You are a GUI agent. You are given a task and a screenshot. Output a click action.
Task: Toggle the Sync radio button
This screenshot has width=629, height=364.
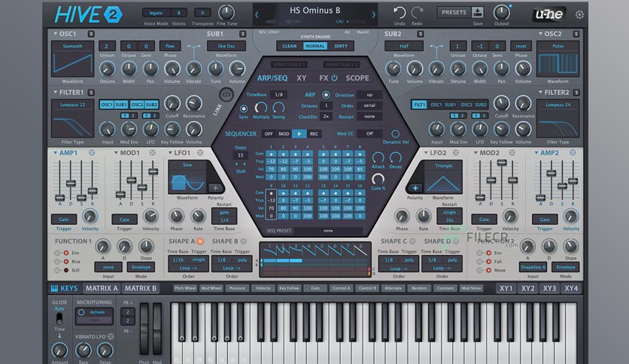(244, 108)
